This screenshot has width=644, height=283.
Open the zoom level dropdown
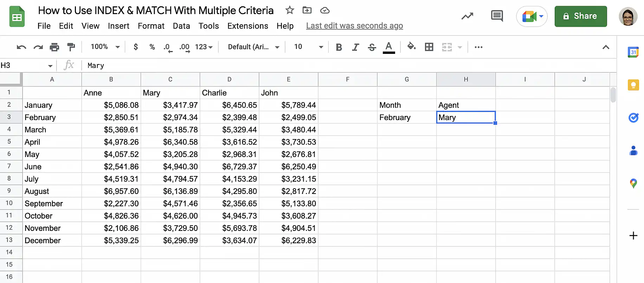[105, 47]
